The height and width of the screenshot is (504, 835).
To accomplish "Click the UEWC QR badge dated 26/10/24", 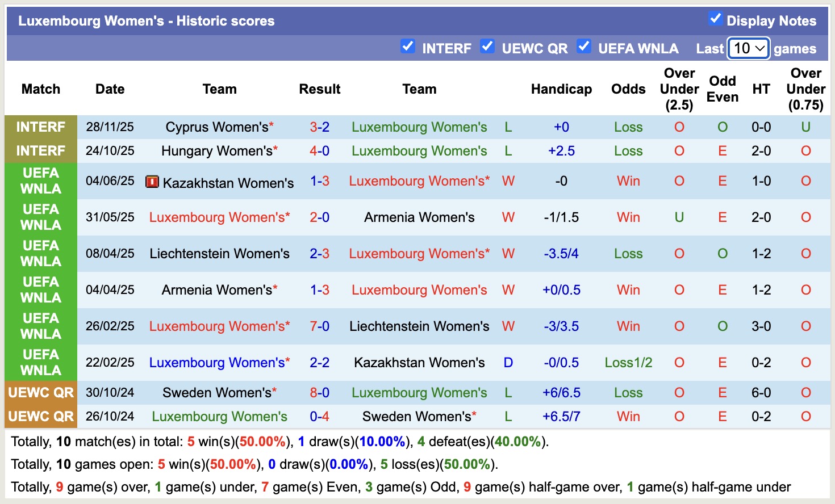I will click(x=40, y=416).
